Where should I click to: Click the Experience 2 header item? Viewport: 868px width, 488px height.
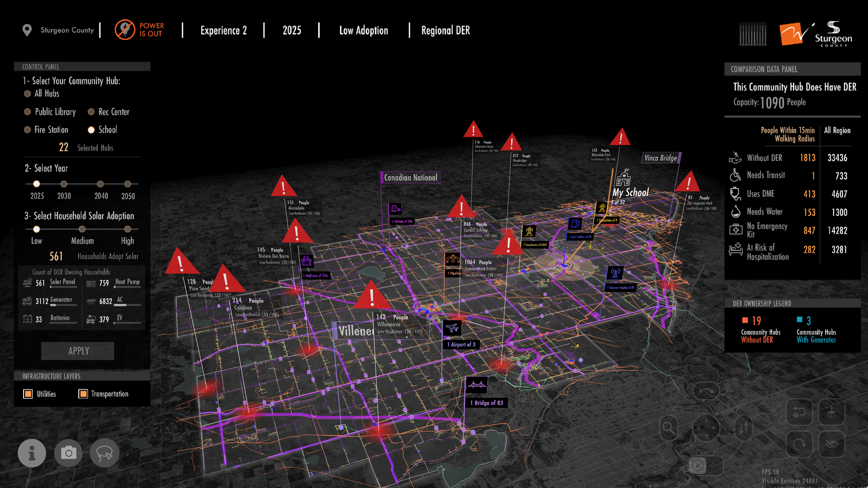point(224,30)
